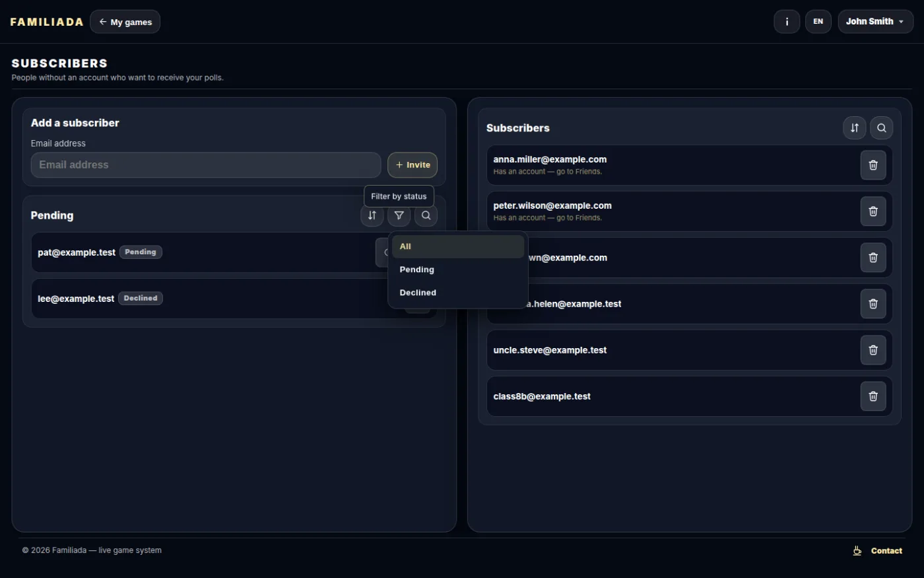Viewport: 924px width, 578px height.
Task: Open search in the Subscribers panel
Action: tap(882, 128)
